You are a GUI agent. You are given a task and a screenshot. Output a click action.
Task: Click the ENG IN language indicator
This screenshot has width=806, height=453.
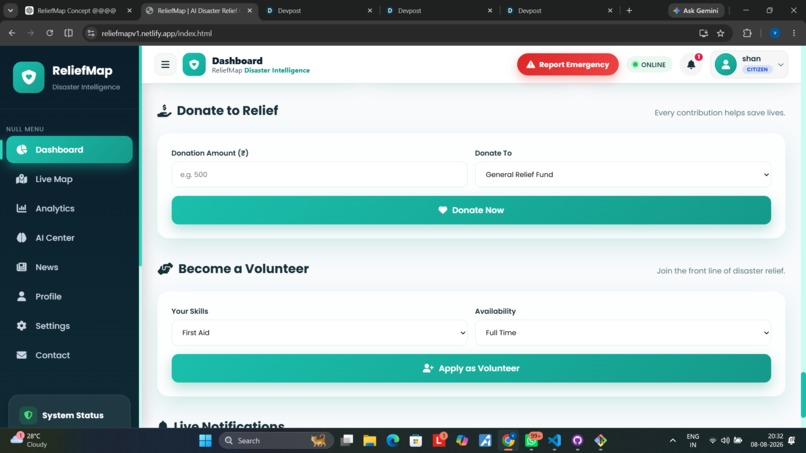tap(692, 441)
